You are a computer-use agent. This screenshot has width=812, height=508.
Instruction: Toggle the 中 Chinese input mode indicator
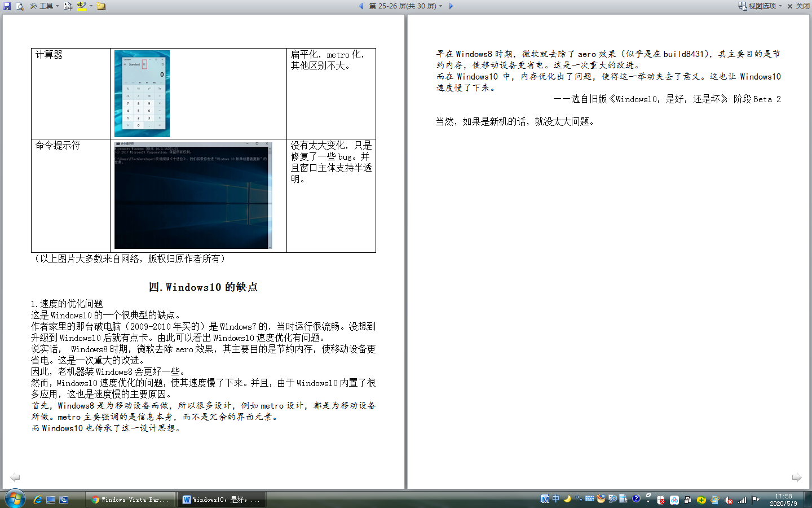[x=556, y=499]
